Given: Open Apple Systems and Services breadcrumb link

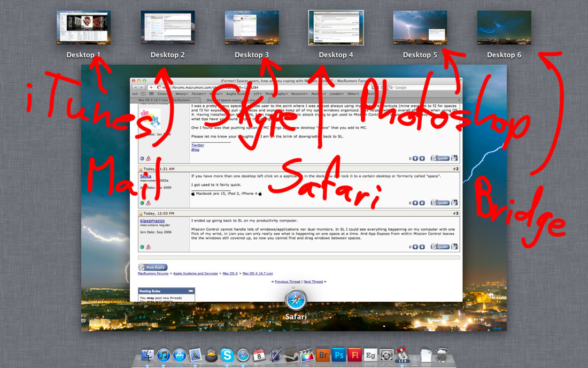Looking at the screenshot, I should 195,273.
